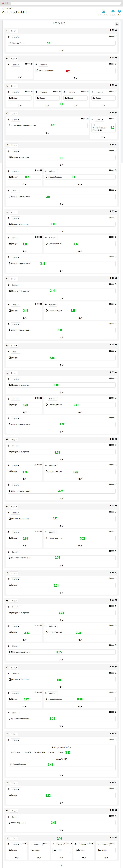Expand the Column dropdown above Slide show Module
Viewport: 123px width, 868px height.
point(44,65)
